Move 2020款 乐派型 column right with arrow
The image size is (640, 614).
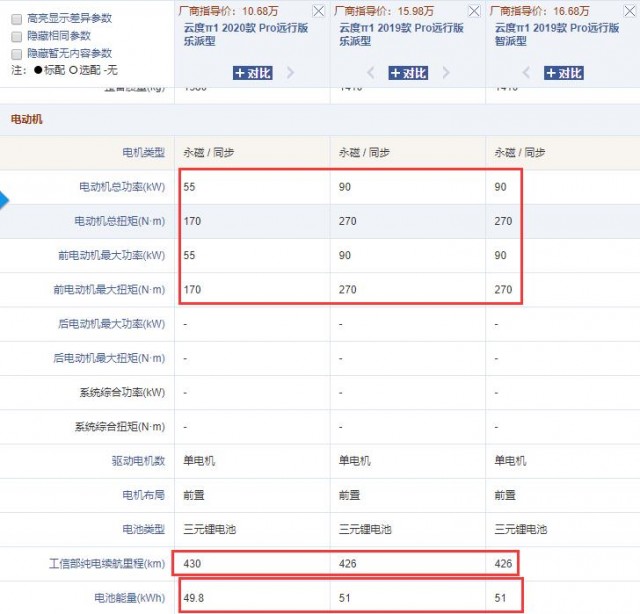[290, 73]
